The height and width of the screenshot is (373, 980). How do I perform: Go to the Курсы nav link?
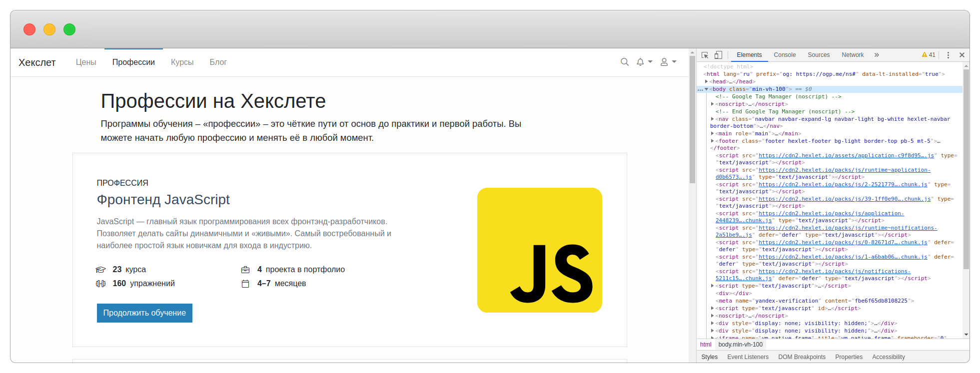coord(182,62)
